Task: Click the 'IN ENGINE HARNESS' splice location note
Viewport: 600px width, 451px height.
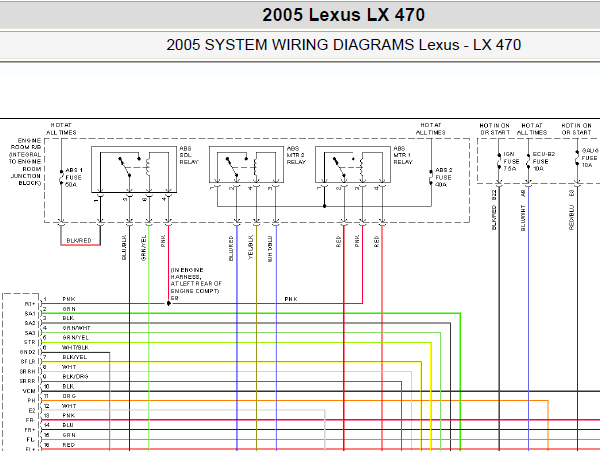Action: click(196, 284)
